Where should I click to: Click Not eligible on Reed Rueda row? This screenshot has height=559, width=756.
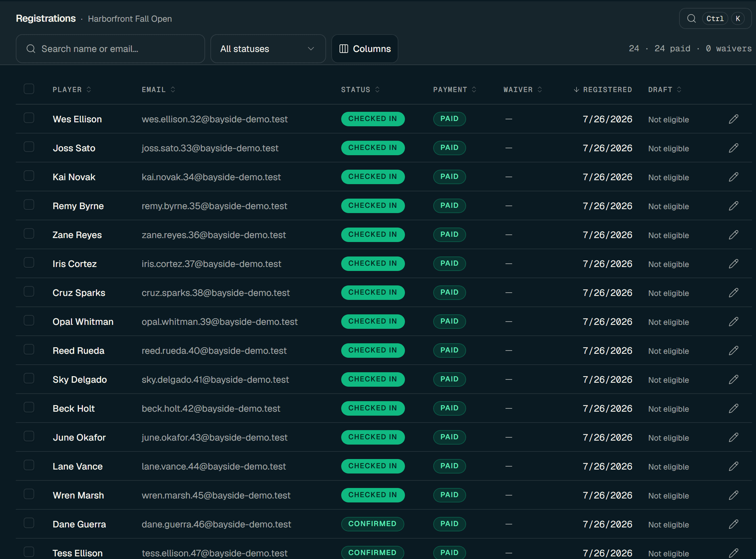(668, 351)
